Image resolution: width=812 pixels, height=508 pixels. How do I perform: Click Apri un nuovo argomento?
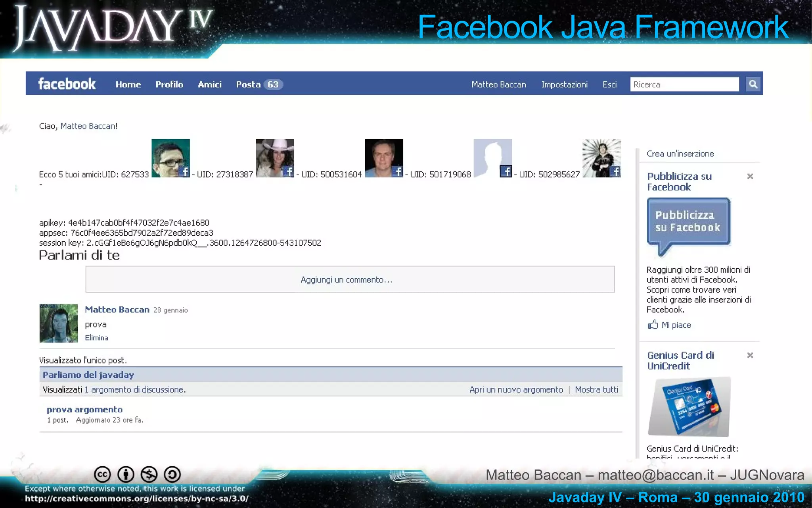[x=516, y=390]
